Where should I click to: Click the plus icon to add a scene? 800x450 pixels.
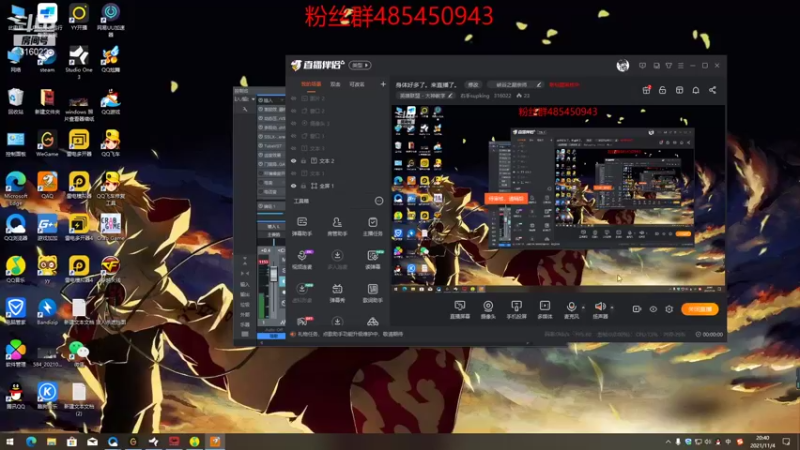point(383,84)
